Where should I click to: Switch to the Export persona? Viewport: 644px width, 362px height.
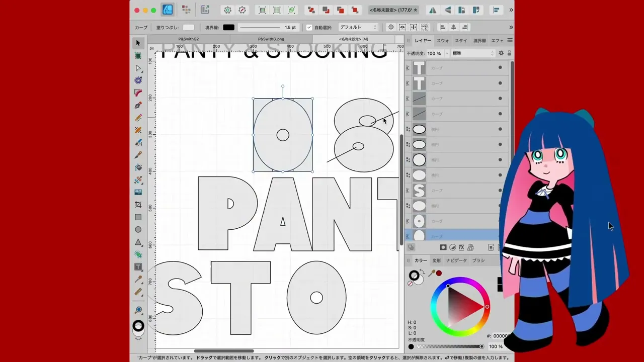coord(205,10)
